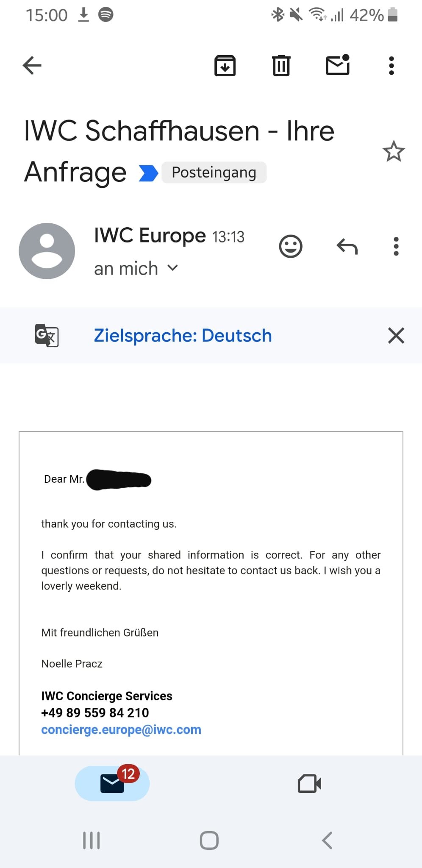
Task: Add an emoji reaction to message
Action: [291, 246]
